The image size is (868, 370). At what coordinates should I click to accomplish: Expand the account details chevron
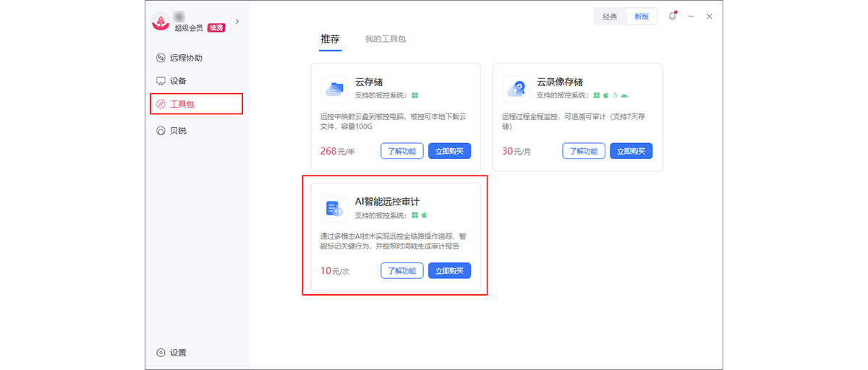pos(237,22)
